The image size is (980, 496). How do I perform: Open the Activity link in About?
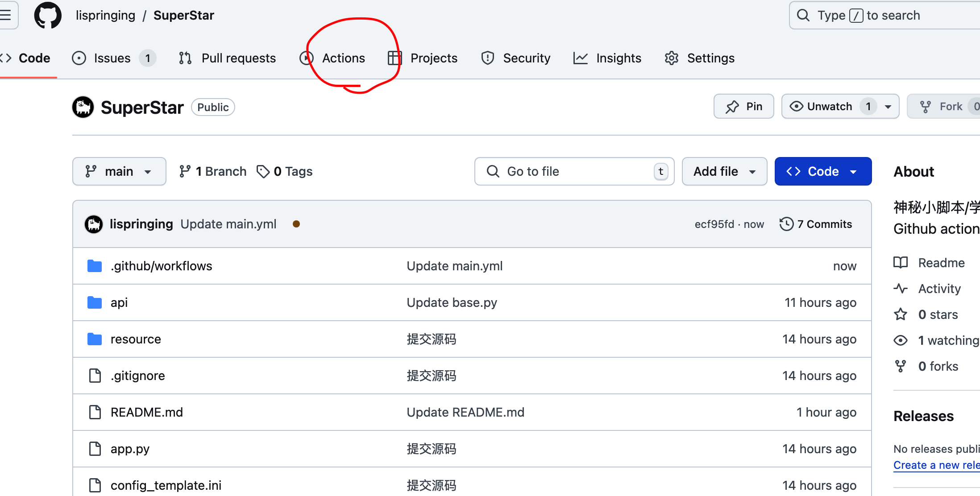pos(927,289)
